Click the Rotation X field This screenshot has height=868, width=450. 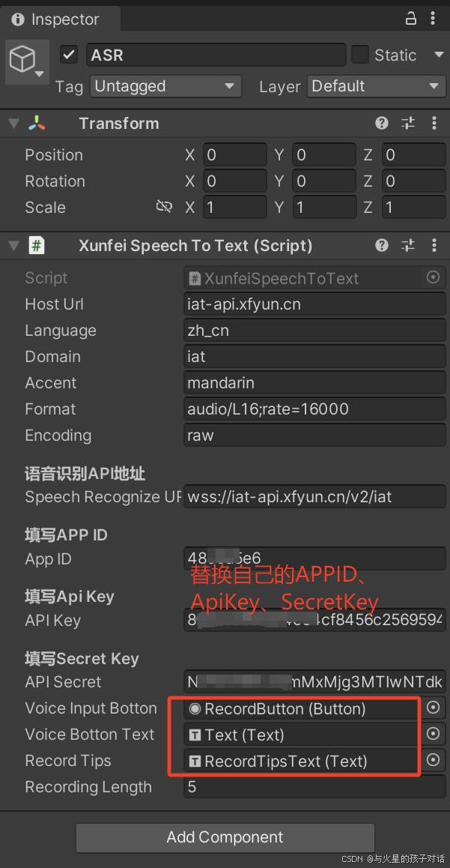coord(235,181)
